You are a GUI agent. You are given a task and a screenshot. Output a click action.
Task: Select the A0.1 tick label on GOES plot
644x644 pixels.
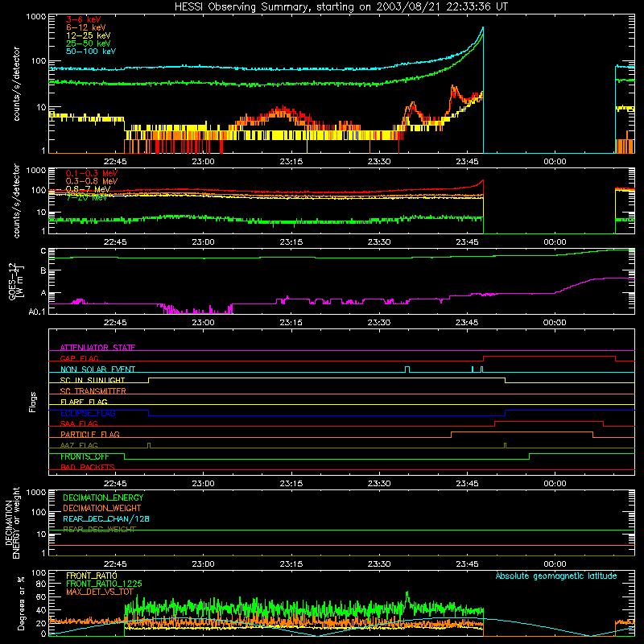[x=37, y=312]
